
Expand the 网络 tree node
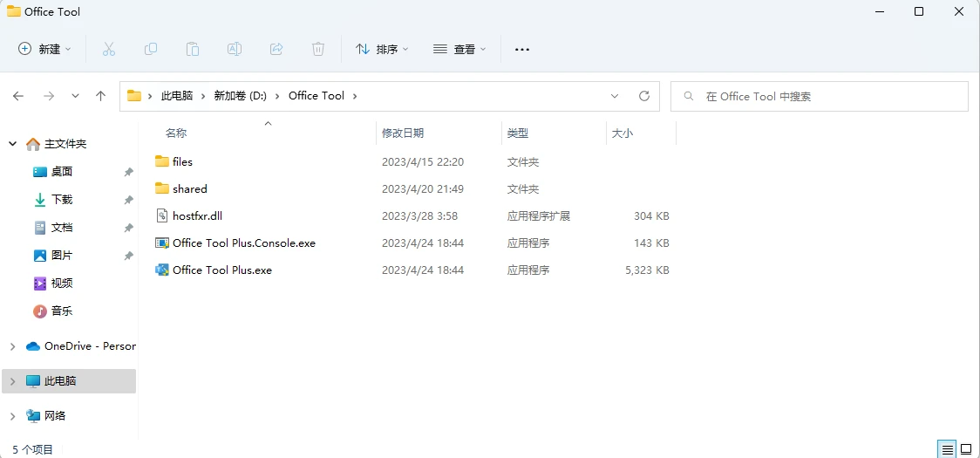pos(12,415)
